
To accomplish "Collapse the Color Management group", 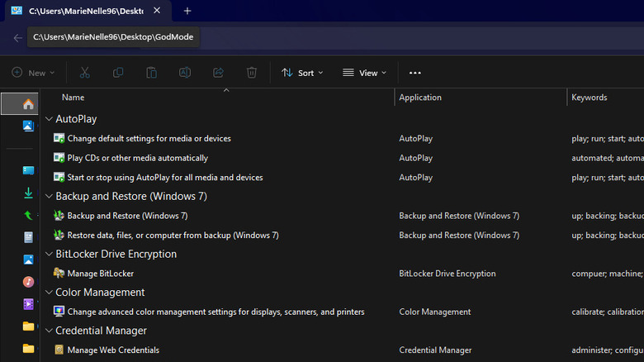I will 49,292.
